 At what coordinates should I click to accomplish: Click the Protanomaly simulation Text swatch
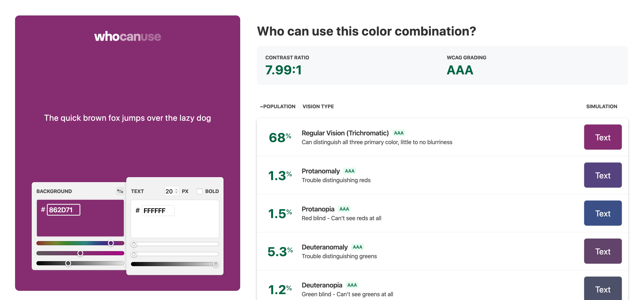click(x=603, y=175)
